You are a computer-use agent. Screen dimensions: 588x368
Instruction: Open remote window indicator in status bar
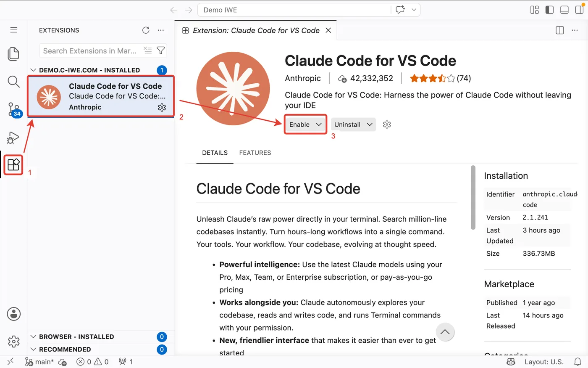(x=10, y=362)
